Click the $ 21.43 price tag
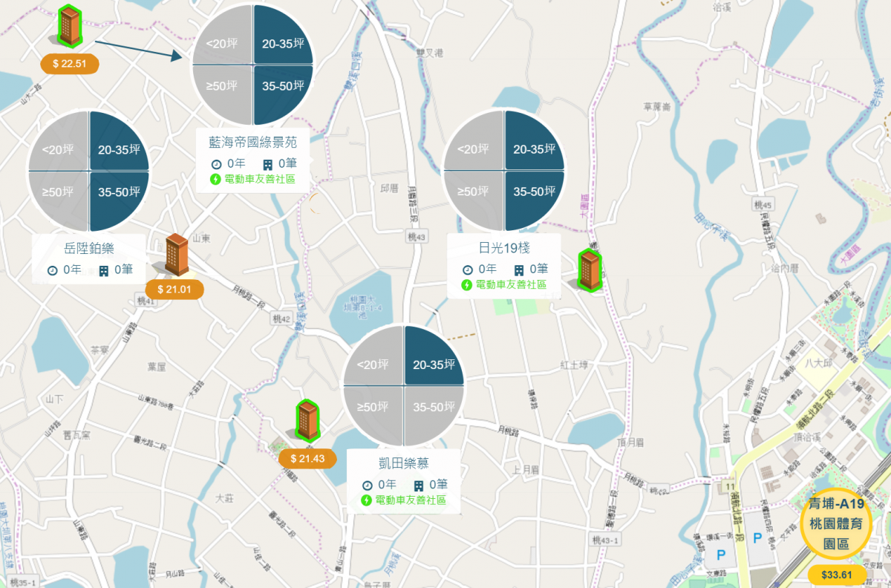891x588 pixels. [x=307, y=459]
